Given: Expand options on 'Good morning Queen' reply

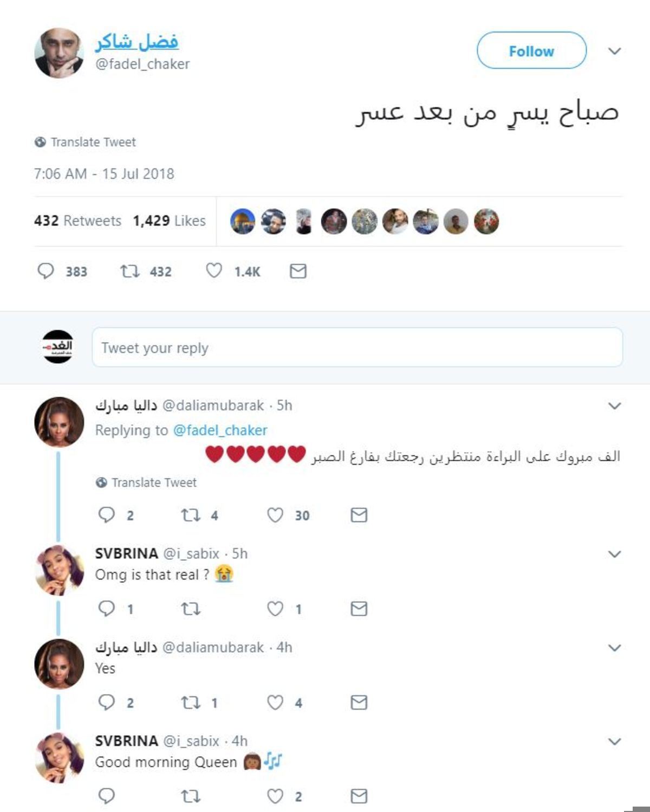Looking at the screenshot, I should coord(614,742).
